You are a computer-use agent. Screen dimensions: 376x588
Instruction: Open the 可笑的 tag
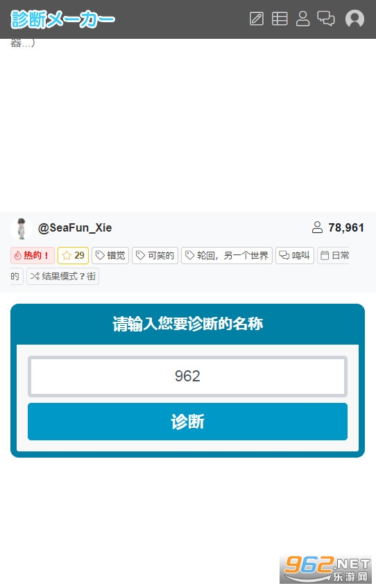155,255
